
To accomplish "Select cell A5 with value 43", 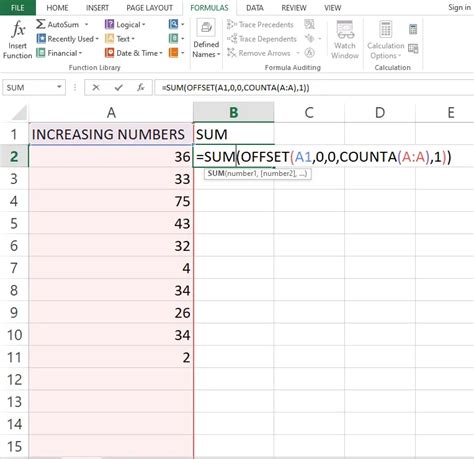I will click(111, 223).
